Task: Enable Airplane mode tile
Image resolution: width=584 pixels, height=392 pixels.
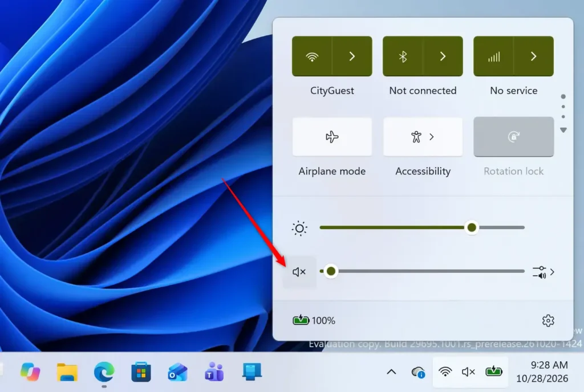Action: (x=332, y=137)
